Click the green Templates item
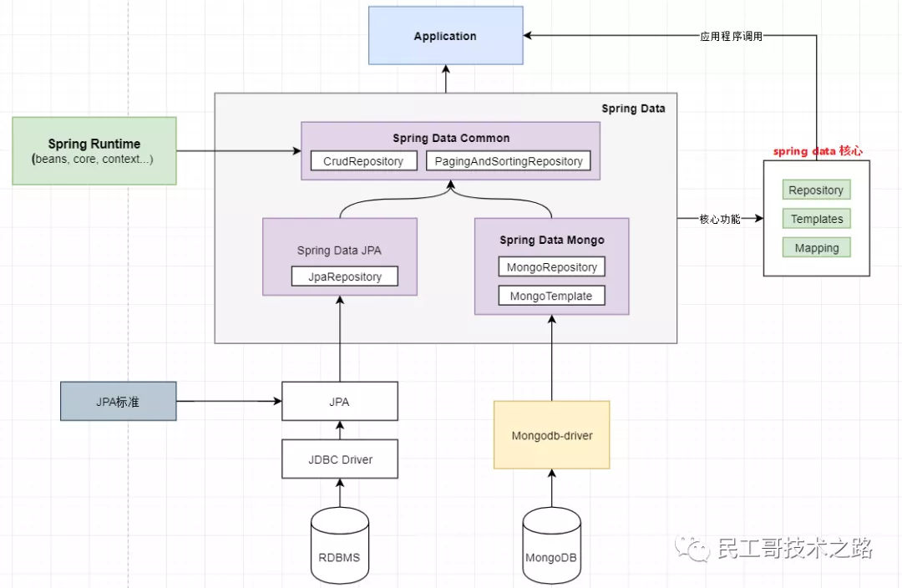The height and width of the screenshot is (588, 902). click(x=816, y=219)
